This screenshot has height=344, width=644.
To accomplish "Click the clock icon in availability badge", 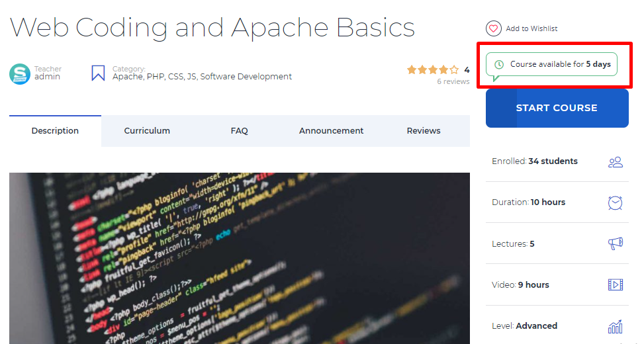I will (x=499, y=64).
